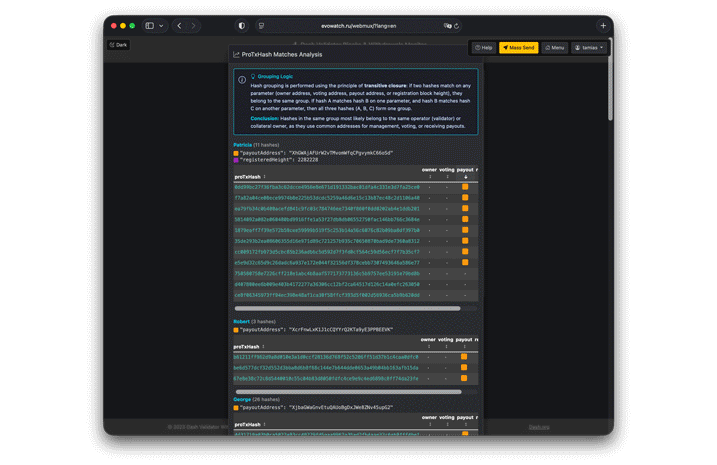This screenshot has width=717, height=465.
Task: Go back with the browser back arrow
Action: click(179, 25)
